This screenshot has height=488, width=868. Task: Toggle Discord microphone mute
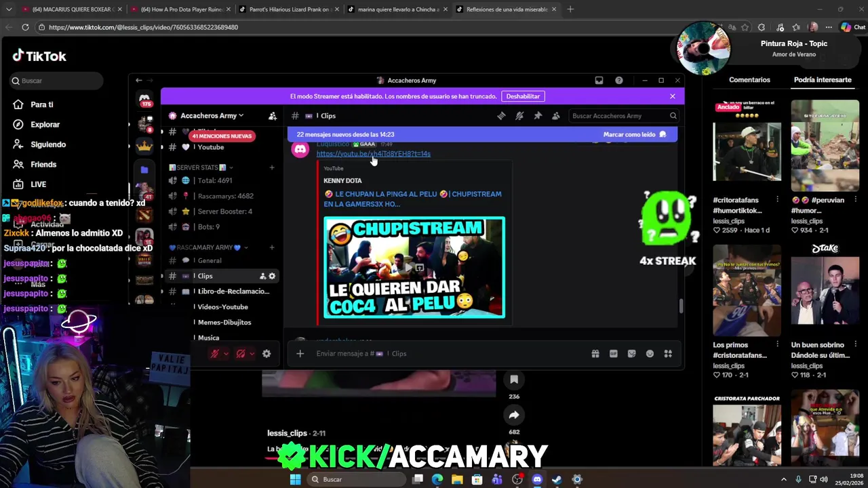point(215,354)
